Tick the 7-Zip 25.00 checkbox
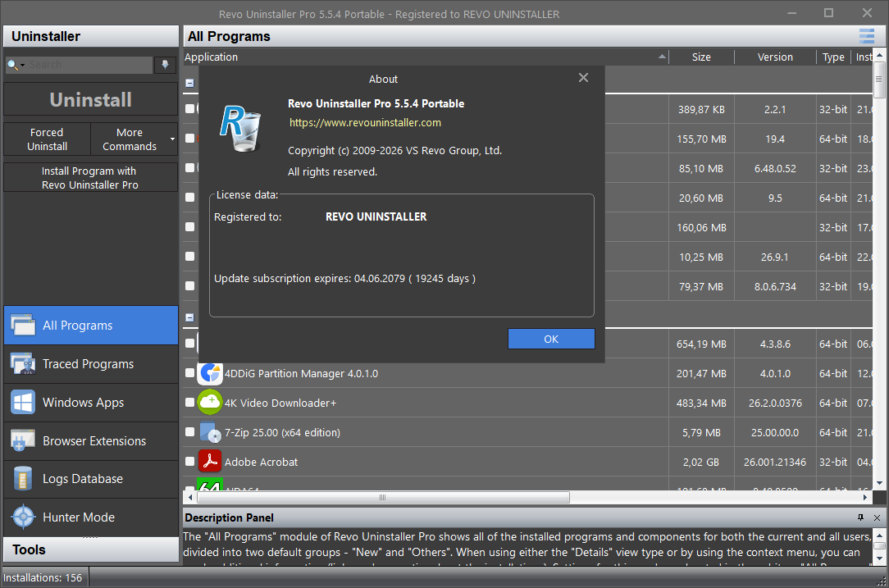Screen dimensions: 889x588 click(x=190, y=432)
